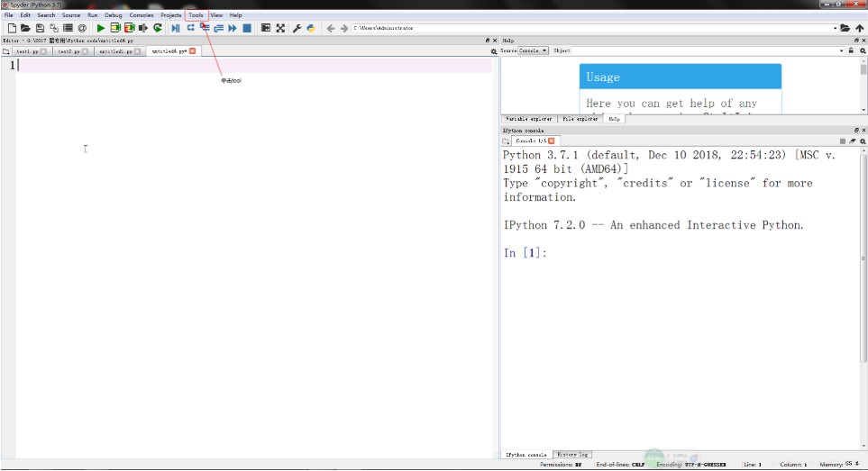
Task: Click the @ symbol finder icon
Action: 82,28
